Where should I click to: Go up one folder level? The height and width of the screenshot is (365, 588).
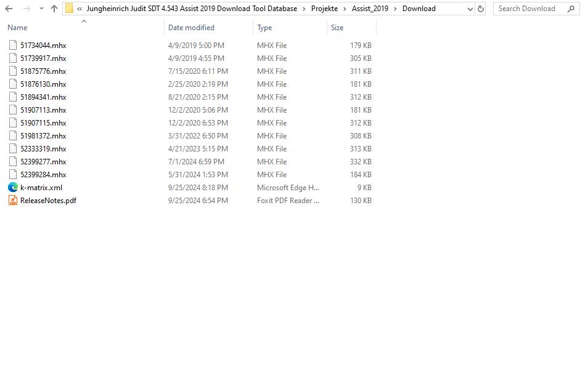coord(54,9)
